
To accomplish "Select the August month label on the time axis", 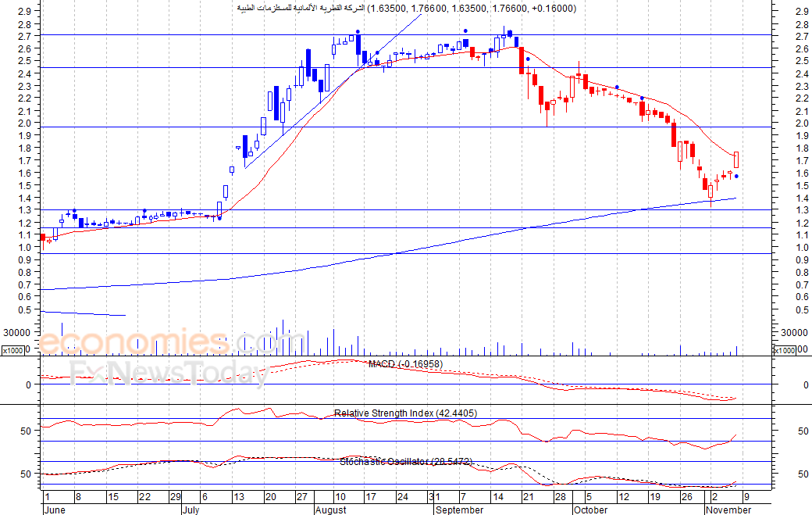I will [331, 510].
